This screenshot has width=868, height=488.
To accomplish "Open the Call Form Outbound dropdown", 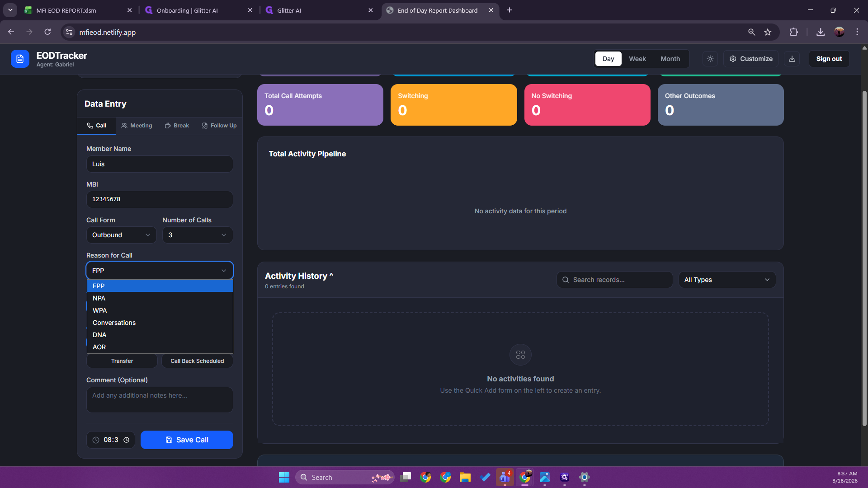I will pos(121,235).
